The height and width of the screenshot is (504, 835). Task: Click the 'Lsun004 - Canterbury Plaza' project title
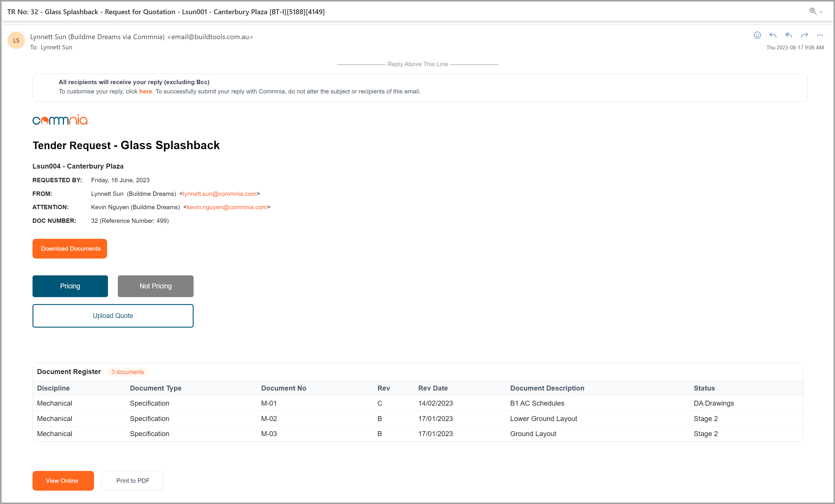click(78, 166)
